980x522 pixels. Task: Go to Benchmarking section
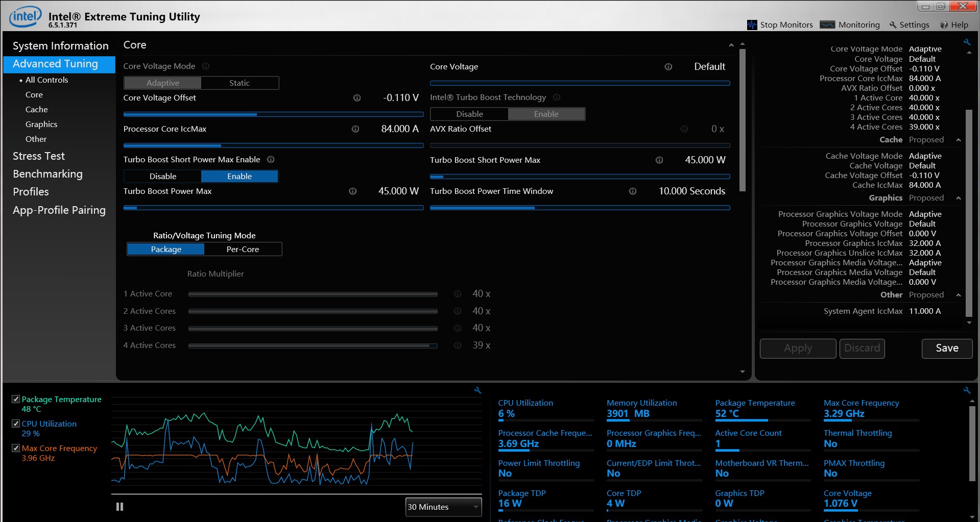click(47, 174)
